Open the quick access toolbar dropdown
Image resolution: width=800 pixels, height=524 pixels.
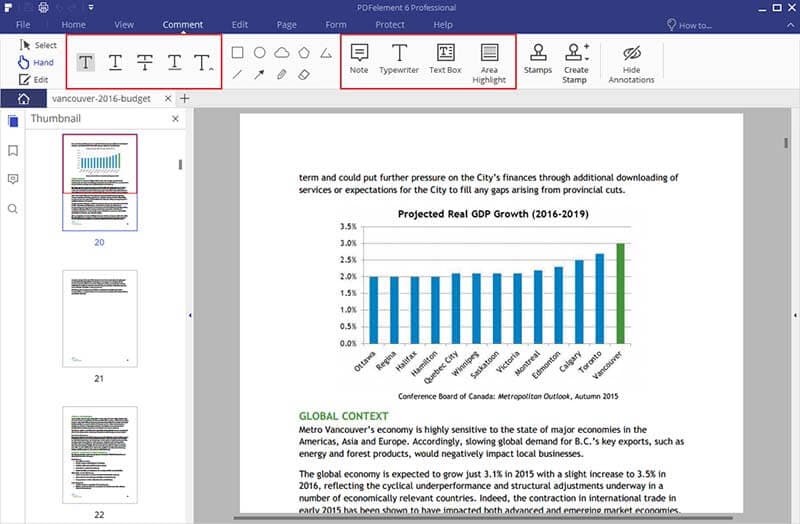click(x=90, y=8)
